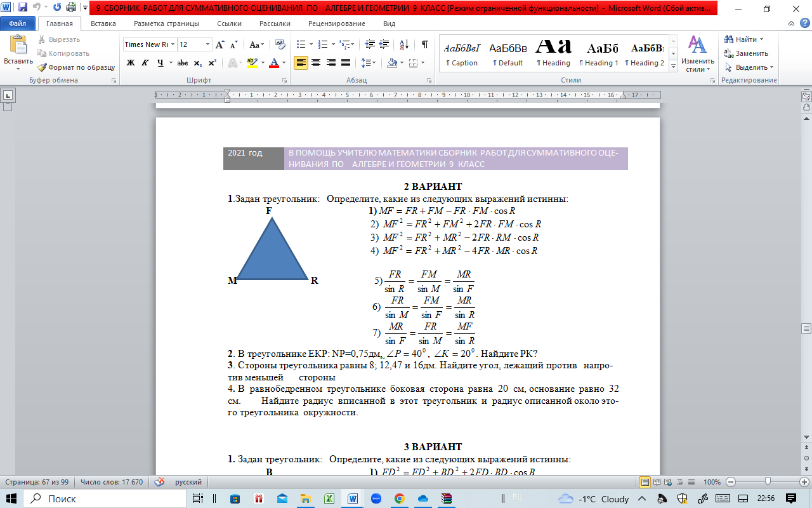Switch to Print Layout view icon
812x508 pixels.
(645, 482)
